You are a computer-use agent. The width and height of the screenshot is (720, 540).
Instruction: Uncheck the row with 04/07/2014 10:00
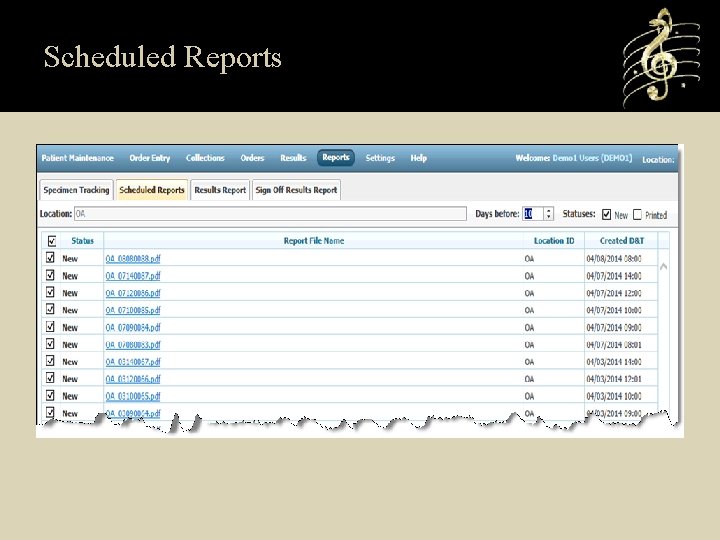tap(50, 309)
